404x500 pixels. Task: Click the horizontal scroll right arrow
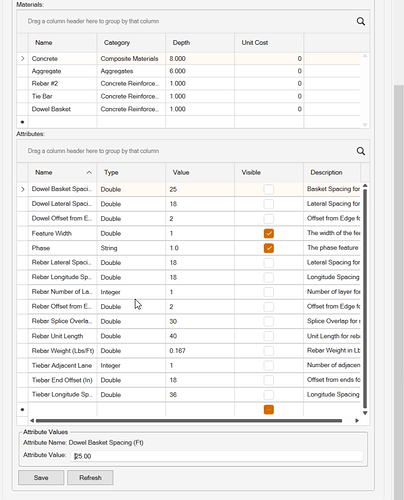tap(357, 421)
